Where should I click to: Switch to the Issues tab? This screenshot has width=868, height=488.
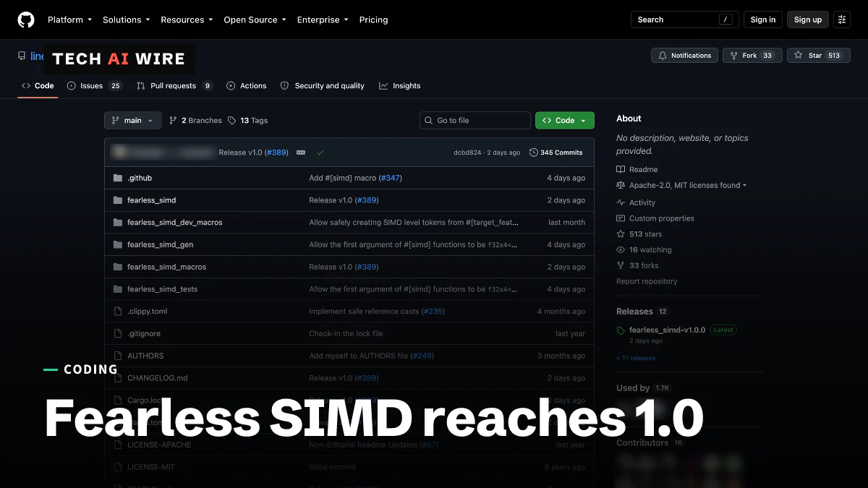(x=94, y=85)
